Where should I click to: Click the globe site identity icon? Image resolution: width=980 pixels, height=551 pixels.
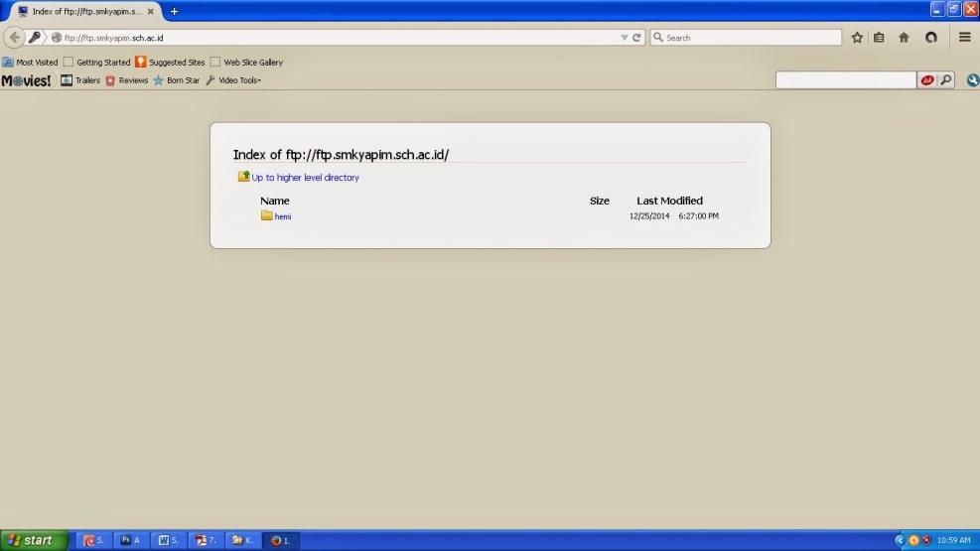point(57,38)
